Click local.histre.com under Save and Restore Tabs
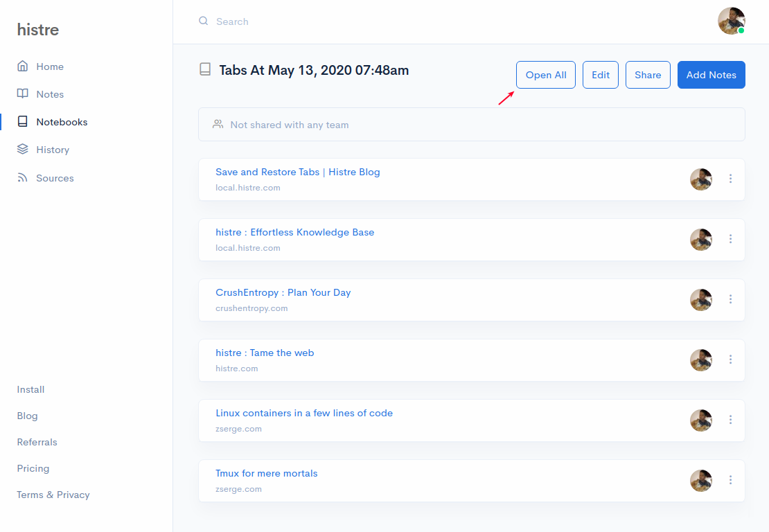769x532 pixels. pos(247,188)
